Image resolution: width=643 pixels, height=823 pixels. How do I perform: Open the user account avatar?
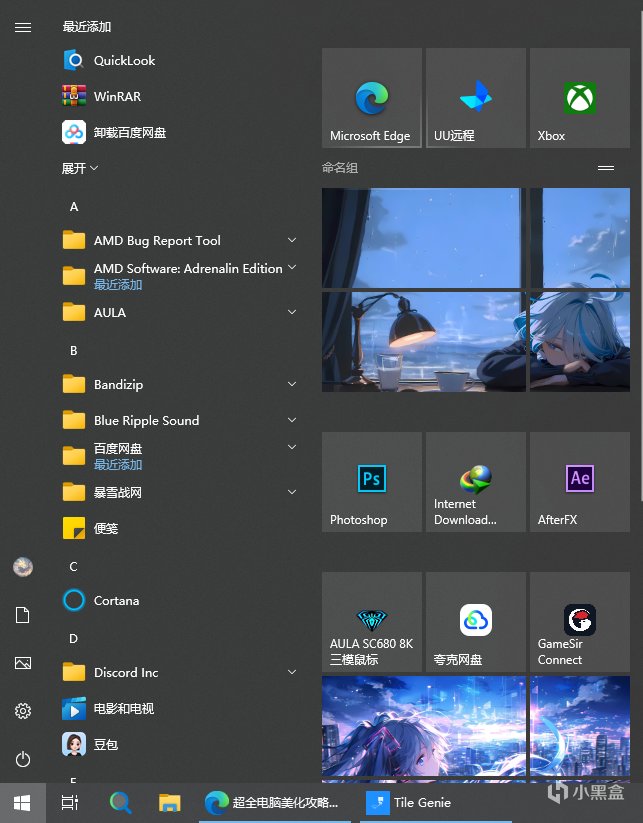tap(23, 567)
